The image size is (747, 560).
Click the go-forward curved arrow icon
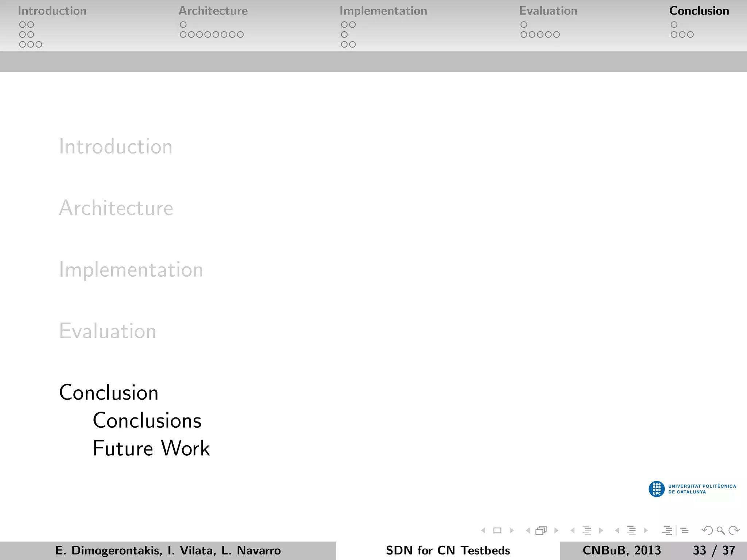click(734, 530)
